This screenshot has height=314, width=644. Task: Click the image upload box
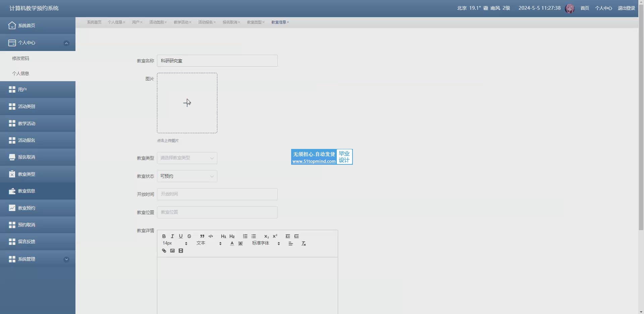tap(187, 103)
